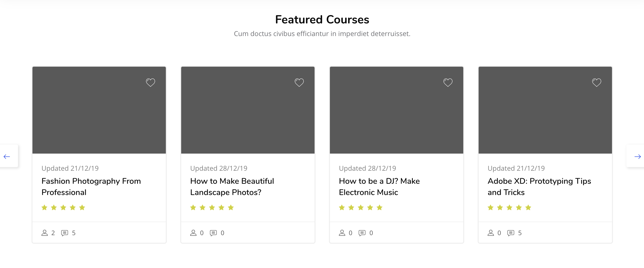This screenshot has width=644, height=268.
Task: Add the DJ course to wishlist via heart
Action: [x=448, y=82]
